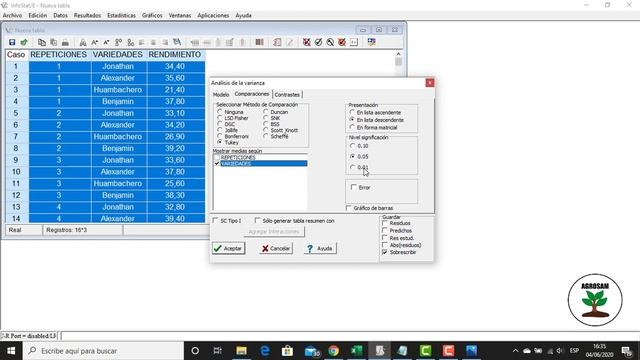This screenshot has width=640, height=360.
Task: Switch to the Contrastes tab
Action: [287, 95]
